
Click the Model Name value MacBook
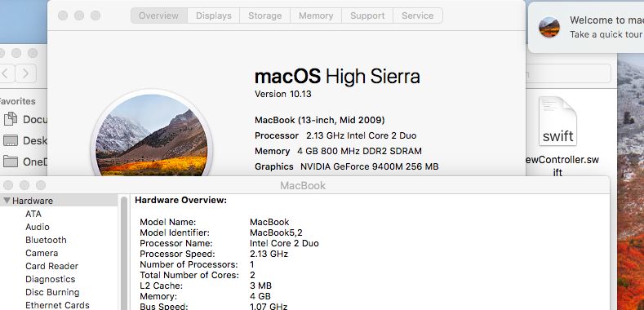[269, 222]
